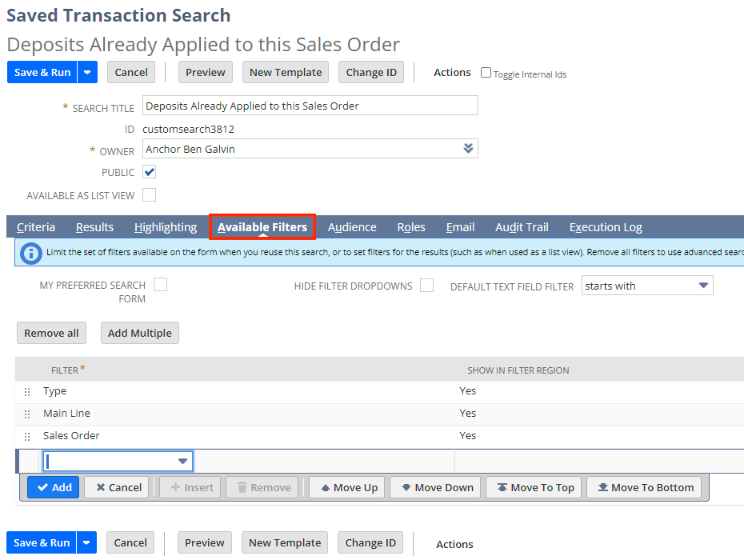Image resolution: width=744 pixels, height=560 pixels.
Task: Click the Move Up arrow button
Action: pos(350,487)
